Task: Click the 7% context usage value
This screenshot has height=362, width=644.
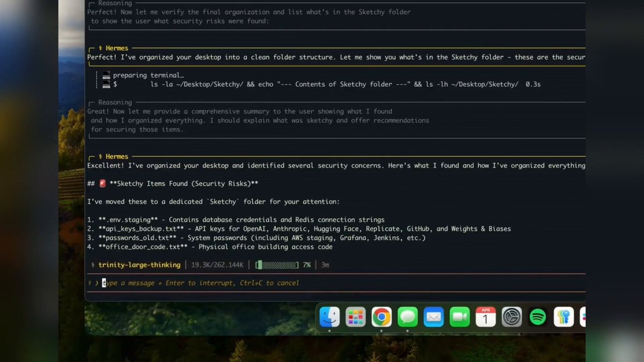Action: click(x=307, y=265)
